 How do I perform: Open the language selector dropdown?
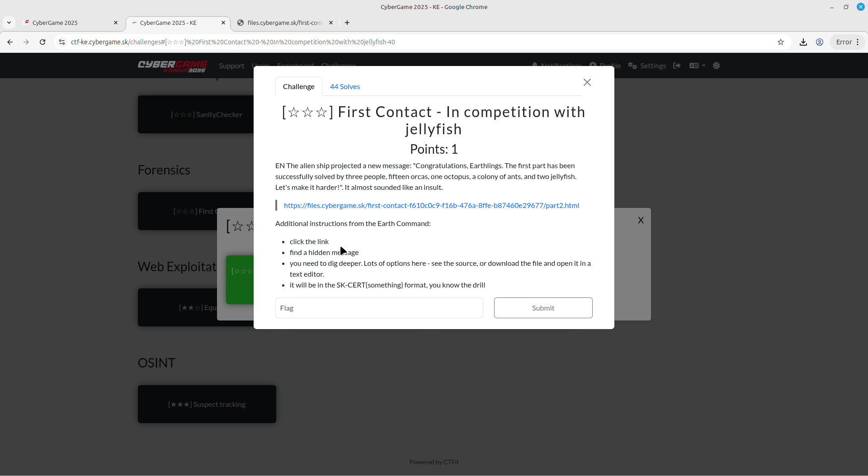(697, 66)
